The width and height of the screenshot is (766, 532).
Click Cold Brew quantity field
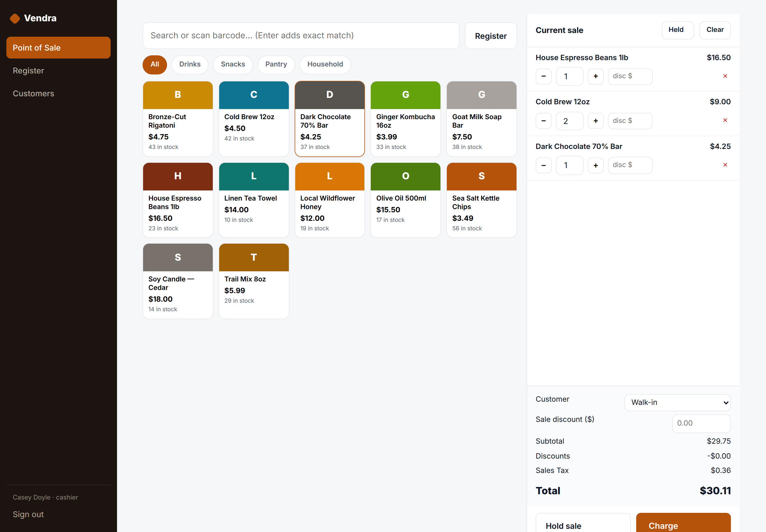coord(569,121)
